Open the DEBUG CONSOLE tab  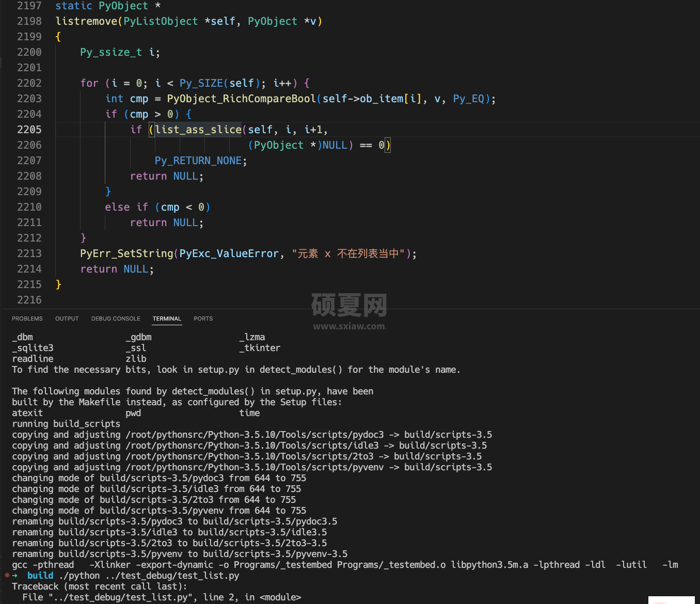tap(116, 319)
